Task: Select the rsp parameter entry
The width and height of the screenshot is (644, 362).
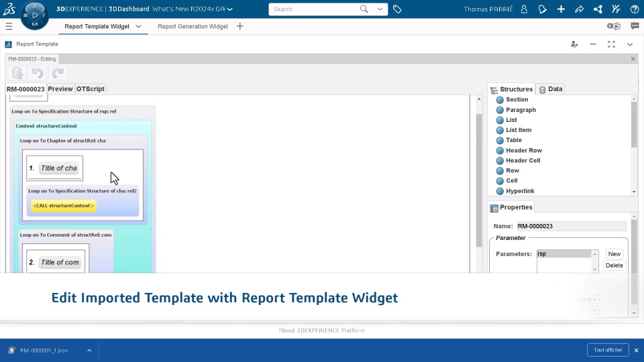Action: point(564,254)
